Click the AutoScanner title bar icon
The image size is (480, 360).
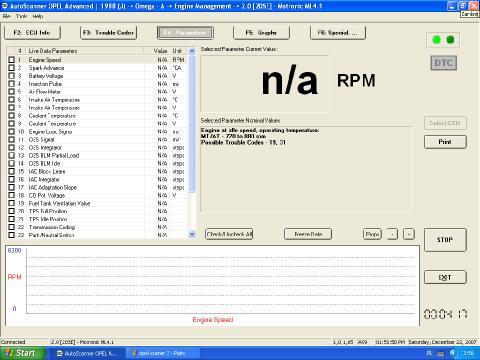(5, 6)
